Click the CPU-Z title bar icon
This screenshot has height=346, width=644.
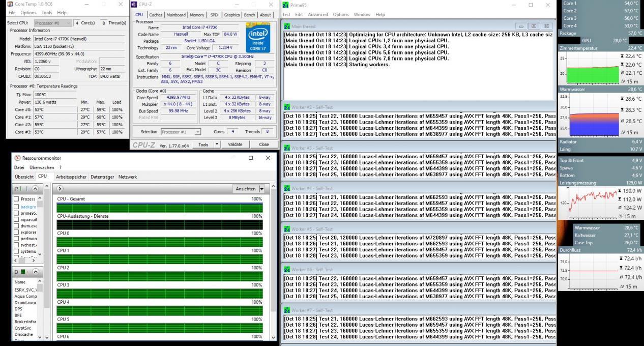134,4
